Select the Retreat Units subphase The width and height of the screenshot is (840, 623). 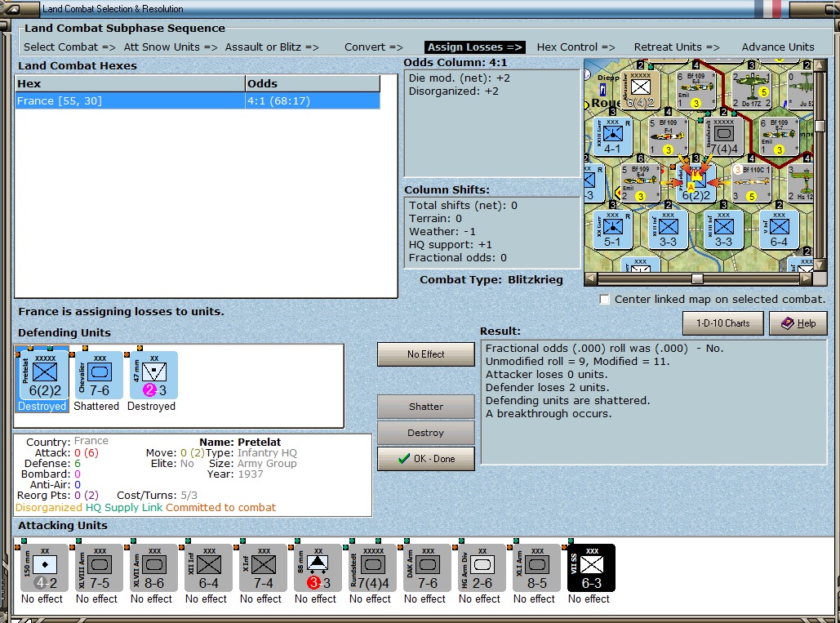677,47
